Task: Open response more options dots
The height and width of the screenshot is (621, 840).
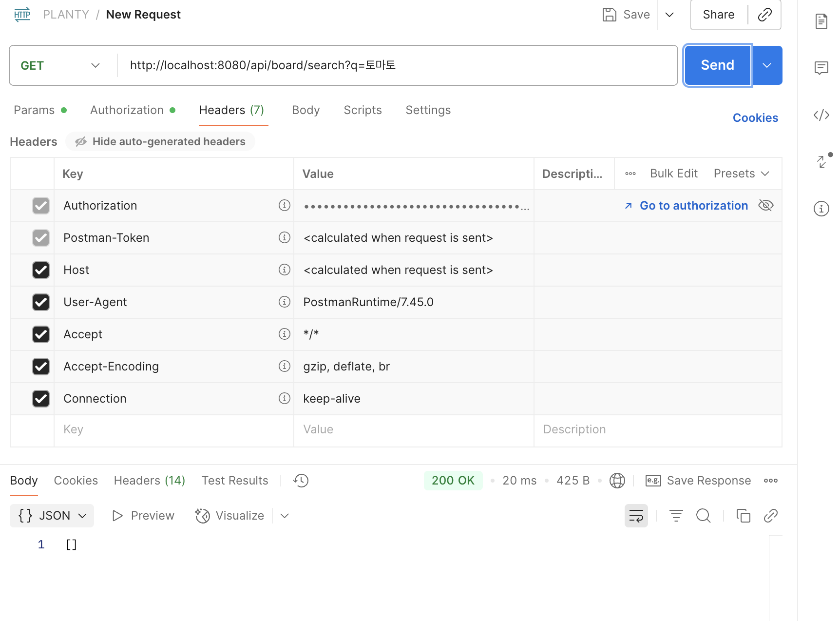Action: [771, 481]
